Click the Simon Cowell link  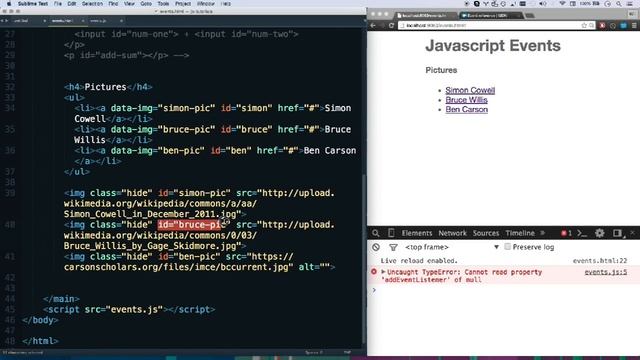pos(470,90)
